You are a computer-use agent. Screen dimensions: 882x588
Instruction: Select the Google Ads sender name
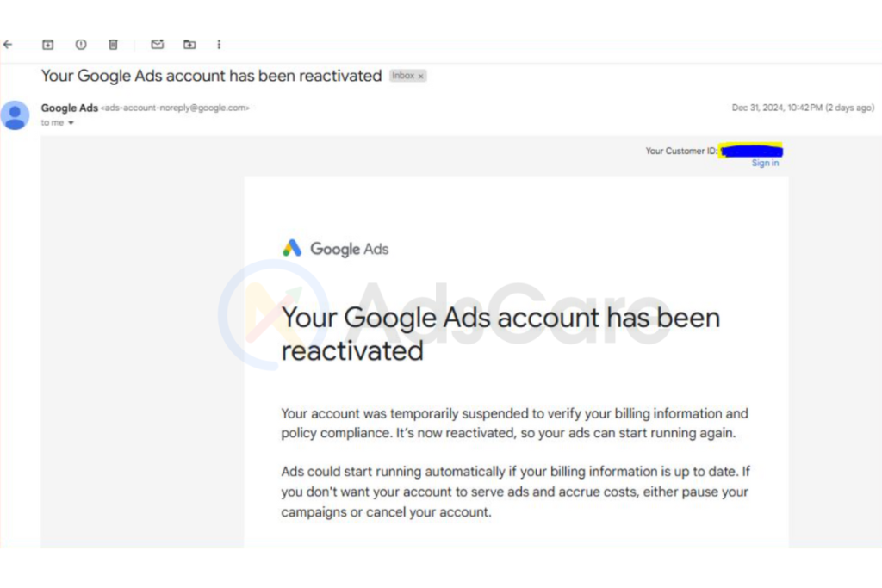pos(69,108)
